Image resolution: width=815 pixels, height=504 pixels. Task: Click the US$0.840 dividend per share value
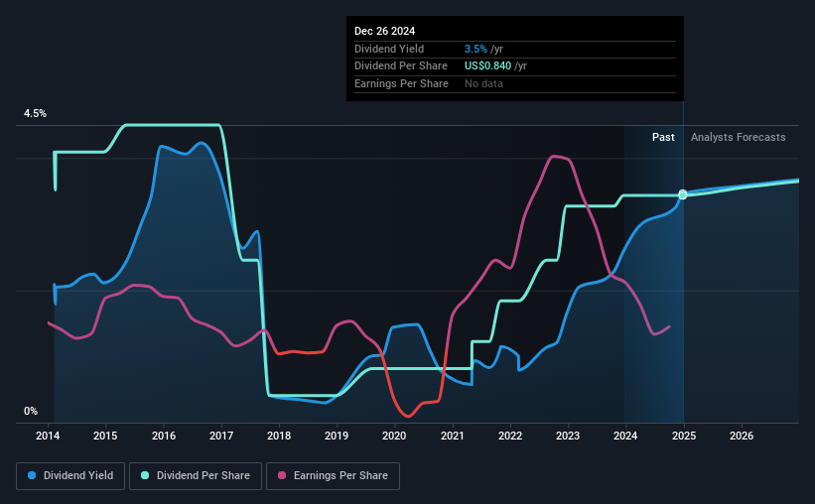(487, 66)
